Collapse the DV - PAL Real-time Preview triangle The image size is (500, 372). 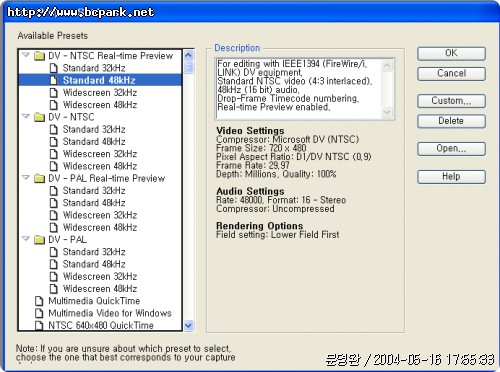26,177
